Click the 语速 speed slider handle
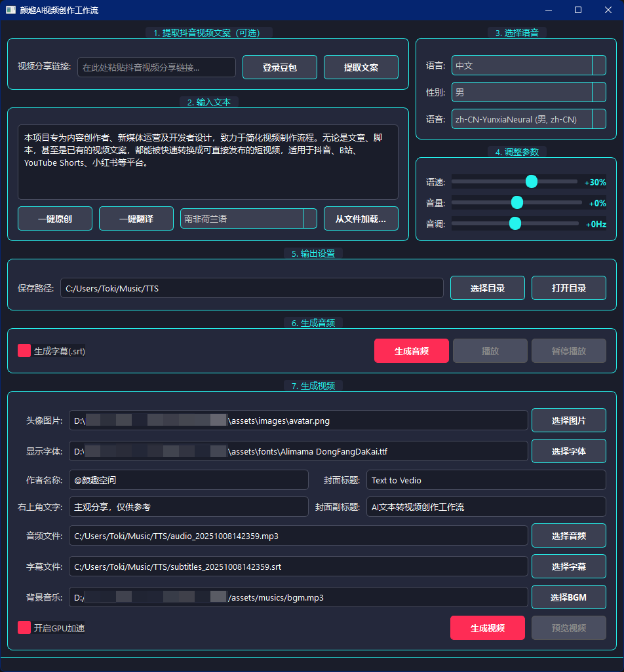Image resolution: width=624 pixels, height=672 pixels. pyautogui.click(x=532, y=181)
